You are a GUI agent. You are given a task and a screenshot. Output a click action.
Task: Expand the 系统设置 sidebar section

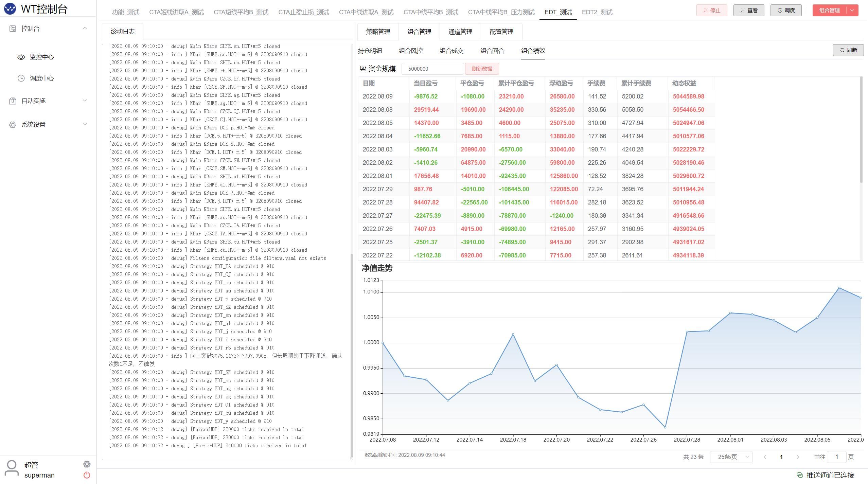point(85,124)
